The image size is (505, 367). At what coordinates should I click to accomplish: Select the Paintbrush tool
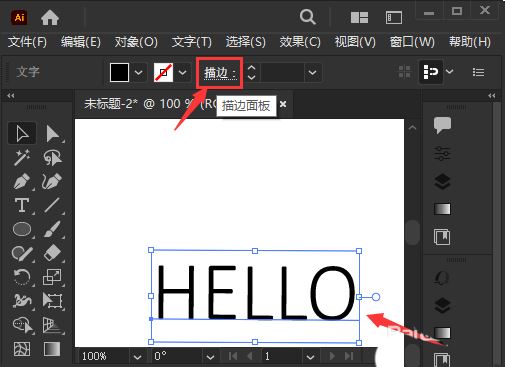[x=52, y=229]
